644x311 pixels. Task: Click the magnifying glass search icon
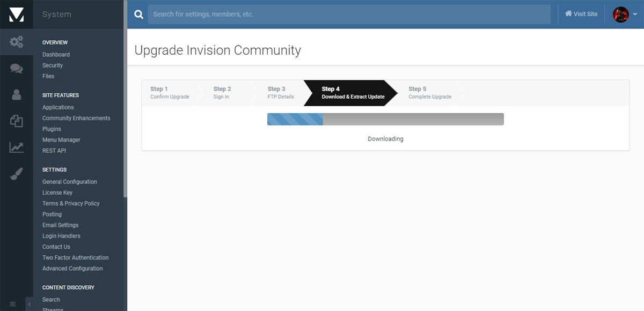(x=138, y=14)
